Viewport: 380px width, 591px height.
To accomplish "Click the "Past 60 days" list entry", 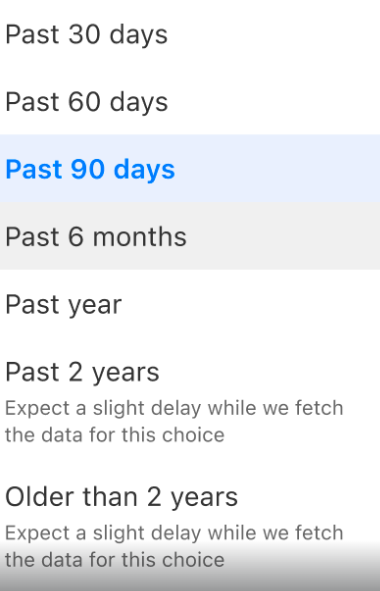I will pyautogui.click(x=190, y=101).
